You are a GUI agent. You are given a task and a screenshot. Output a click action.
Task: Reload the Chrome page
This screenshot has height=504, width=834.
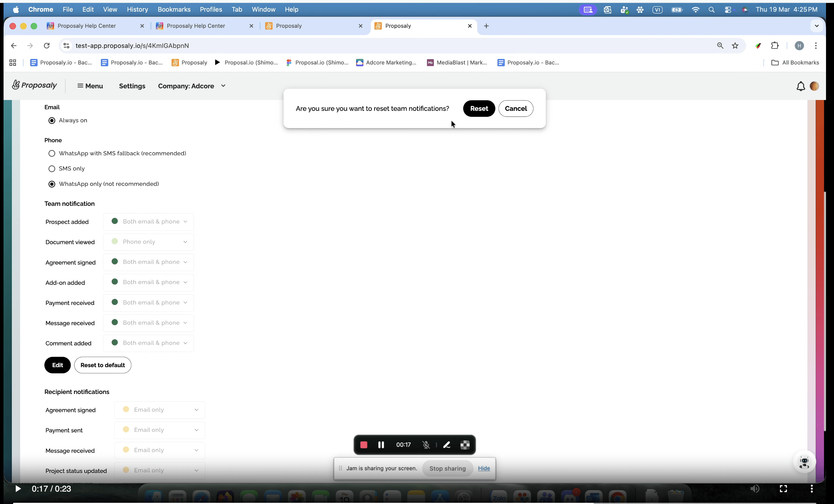click(47, 45)
